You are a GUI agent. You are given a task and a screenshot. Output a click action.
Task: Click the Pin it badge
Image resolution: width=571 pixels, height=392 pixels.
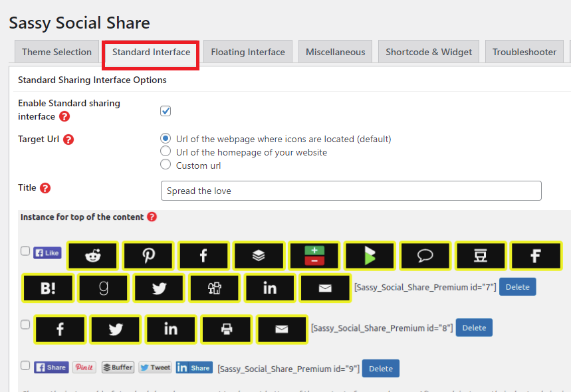click(84, 367)
